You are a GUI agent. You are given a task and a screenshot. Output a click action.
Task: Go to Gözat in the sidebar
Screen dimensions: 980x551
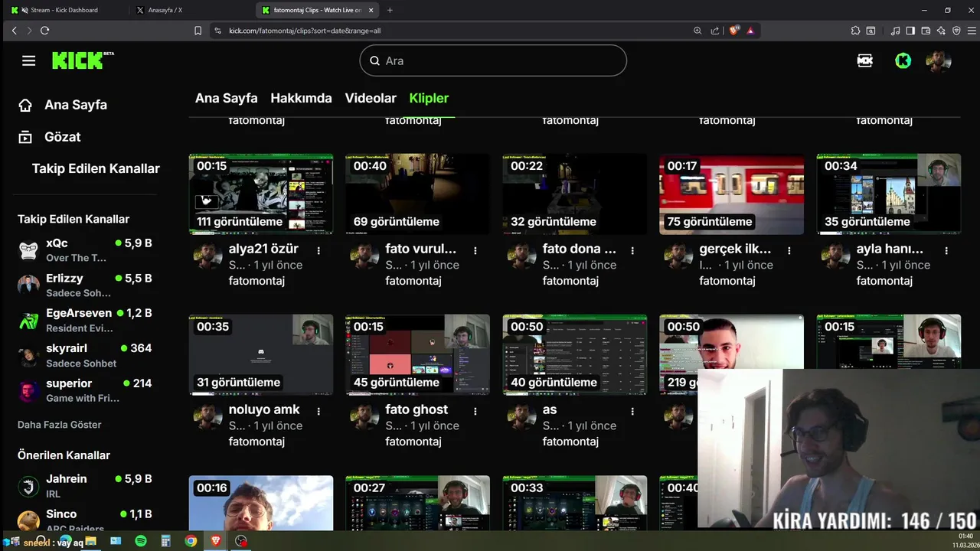pos(50,137)
